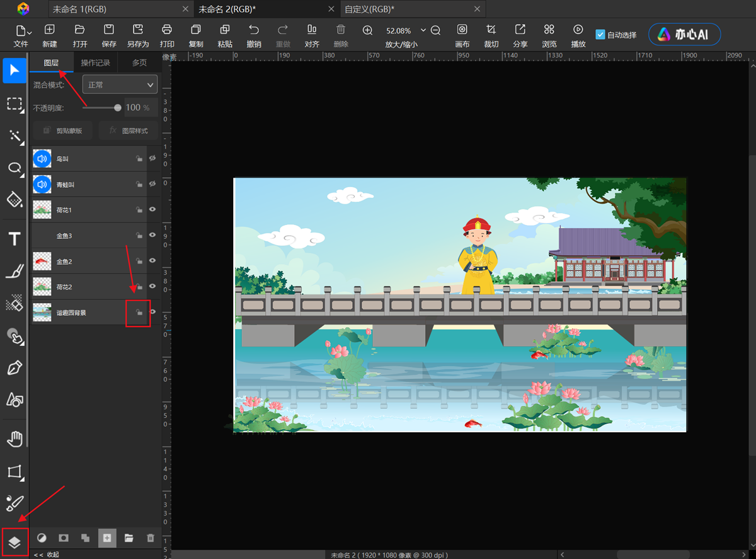
Task: Select the Text tool in the toolbar
Action: (14, 239)
